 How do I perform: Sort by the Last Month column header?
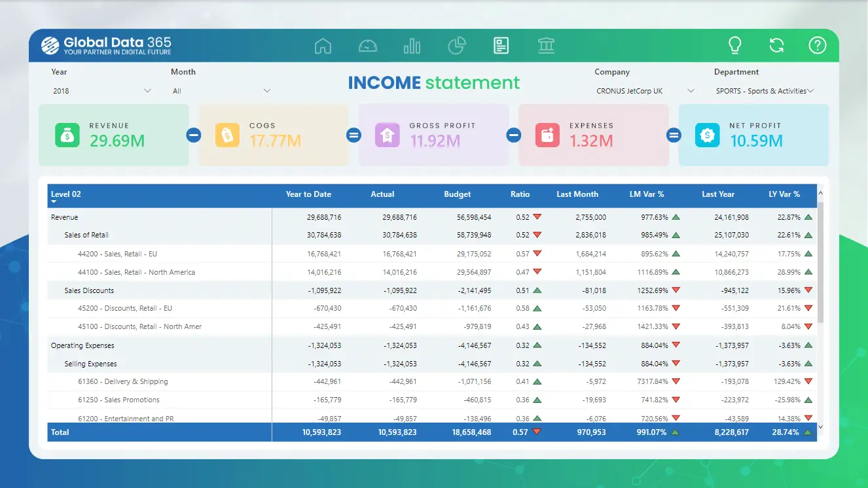click(x=577, y=194)
